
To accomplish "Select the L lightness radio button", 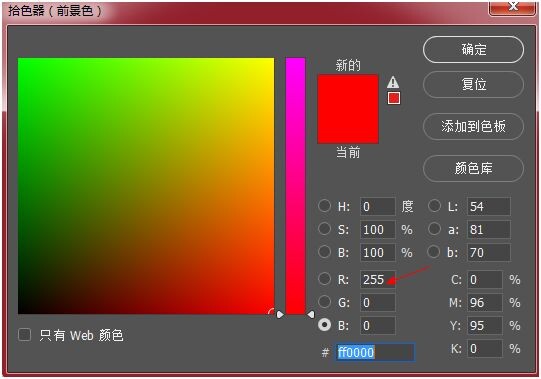I will pos(434,206).
